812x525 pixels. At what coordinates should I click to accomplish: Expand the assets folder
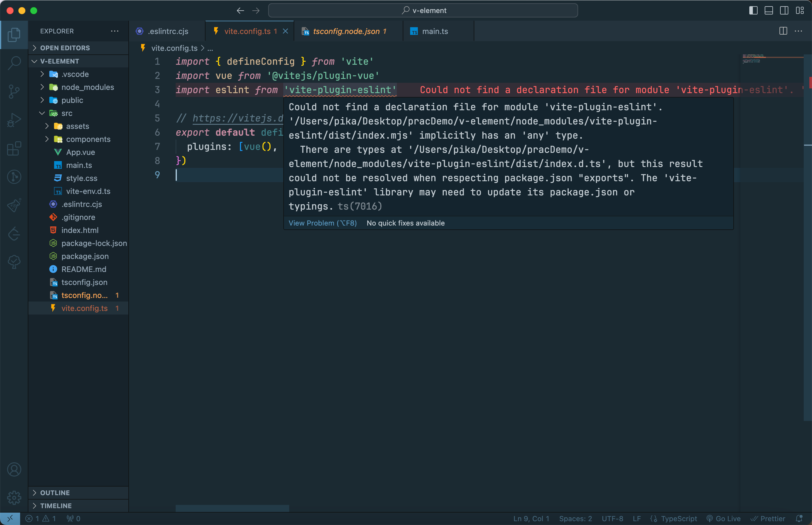78,126
